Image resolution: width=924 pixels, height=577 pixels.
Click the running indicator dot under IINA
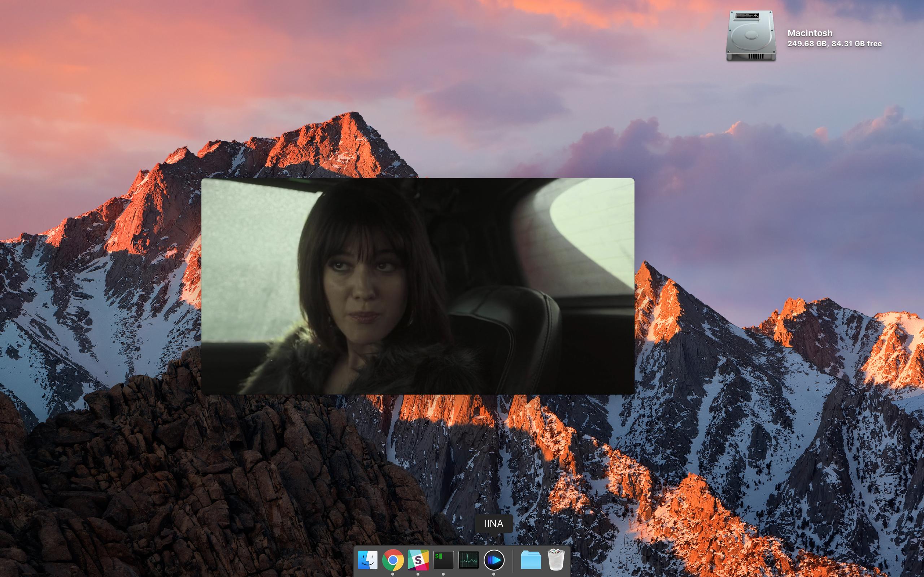494,574
